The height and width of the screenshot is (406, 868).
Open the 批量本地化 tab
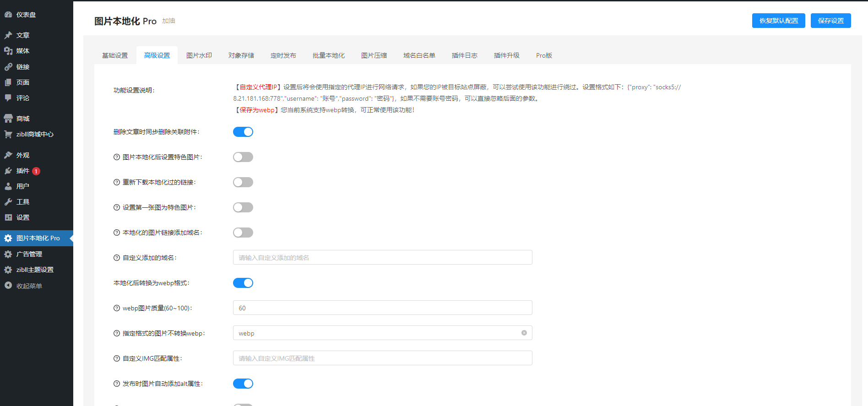(x=329, y=55)
